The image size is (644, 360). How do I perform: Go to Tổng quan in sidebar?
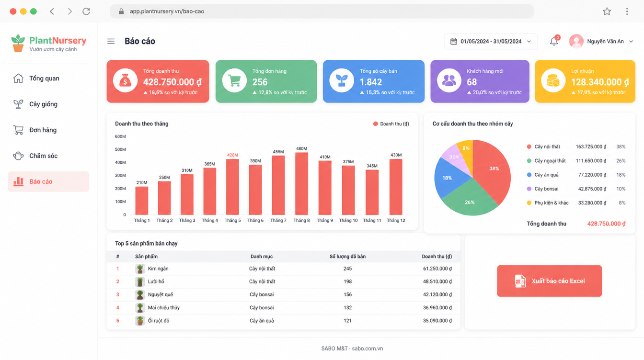pyautogui.click(x=48, y=78)
